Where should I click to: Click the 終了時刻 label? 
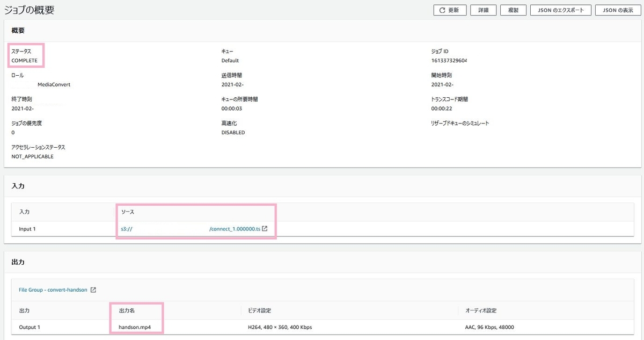(21, 99)
